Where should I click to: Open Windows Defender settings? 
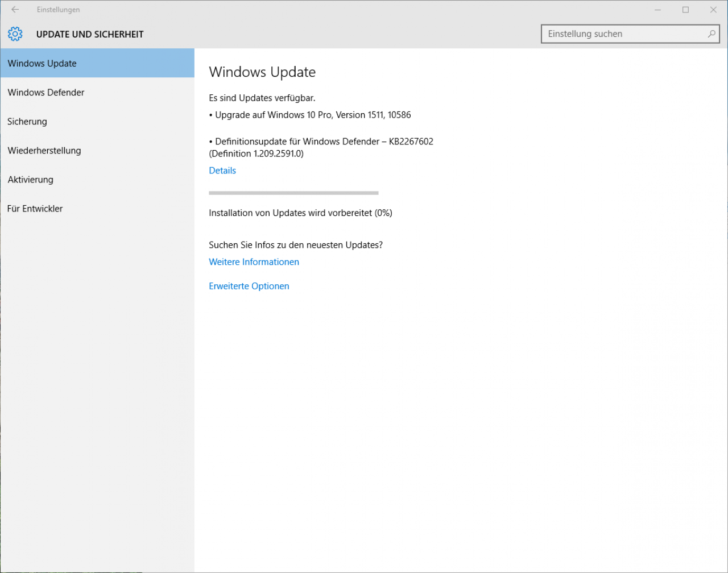[x=97, y=92]
